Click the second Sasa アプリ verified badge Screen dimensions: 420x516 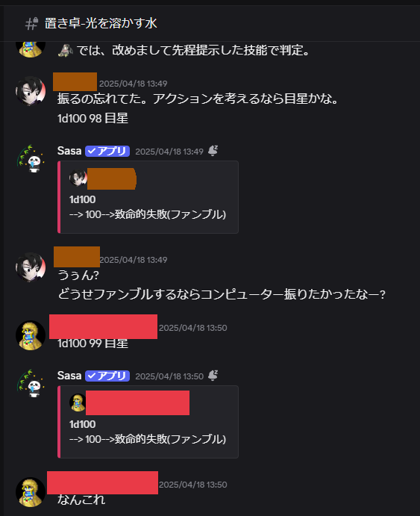107,376
